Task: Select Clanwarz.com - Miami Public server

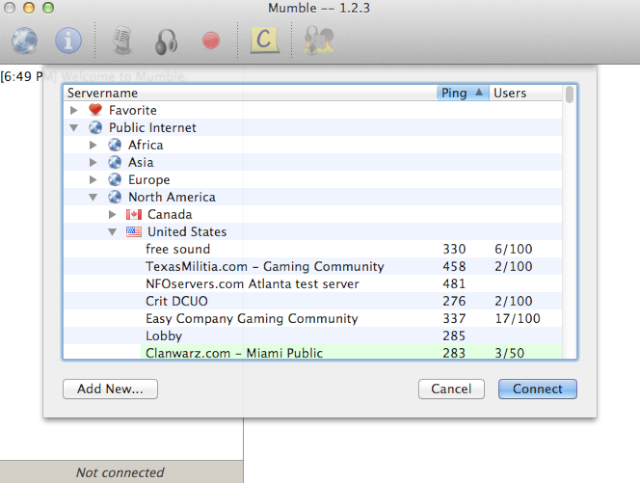Action: (313, 352)
